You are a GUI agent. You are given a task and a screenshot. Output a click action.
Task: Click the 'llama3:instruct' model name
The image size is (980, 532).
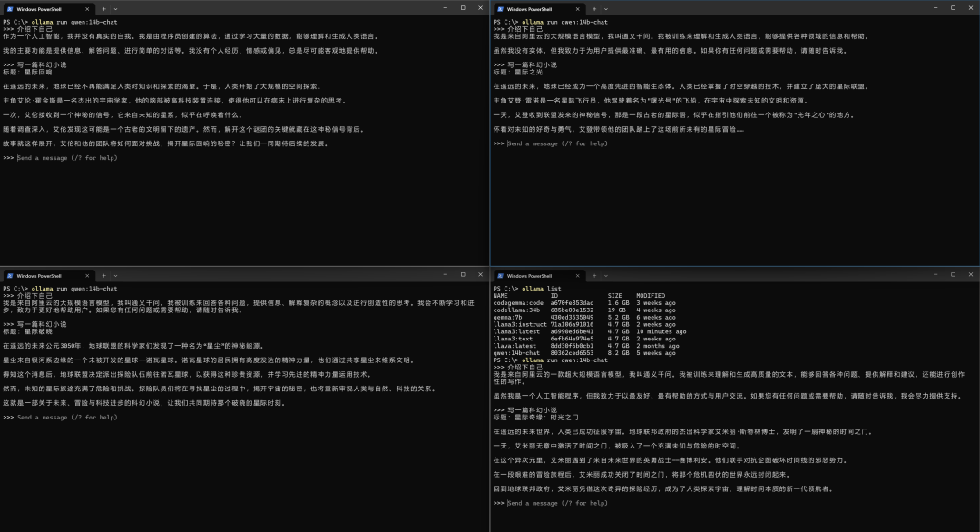(x=520, y=324)
